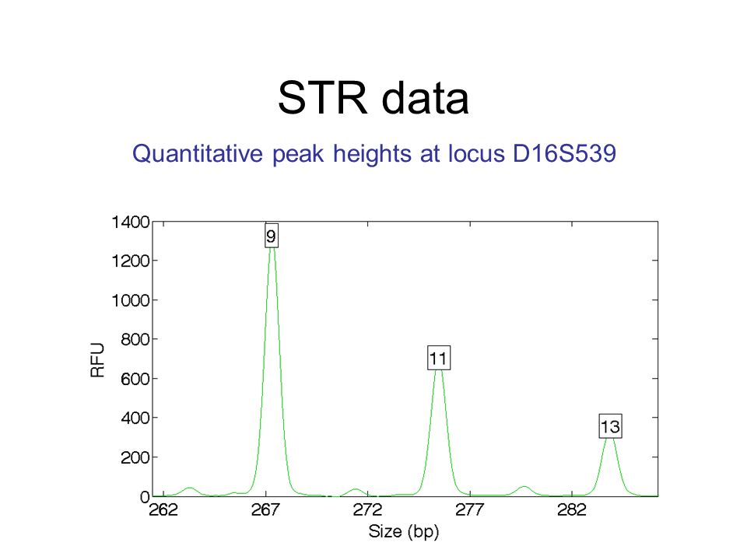The height and width of the screenshot is (560, 747).
Task: Click the 272 x-axis tick value
Action: point(367,510)
